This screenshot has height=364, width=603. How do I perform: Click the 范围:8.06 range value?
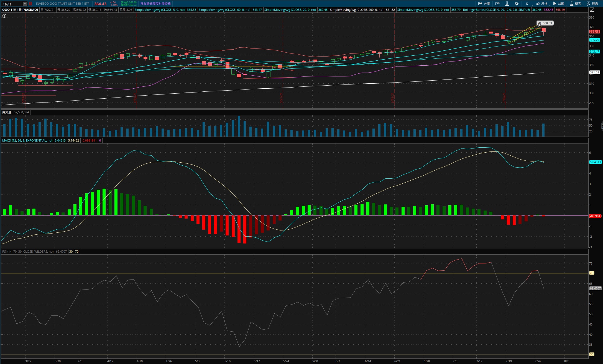tap(126, 10)
